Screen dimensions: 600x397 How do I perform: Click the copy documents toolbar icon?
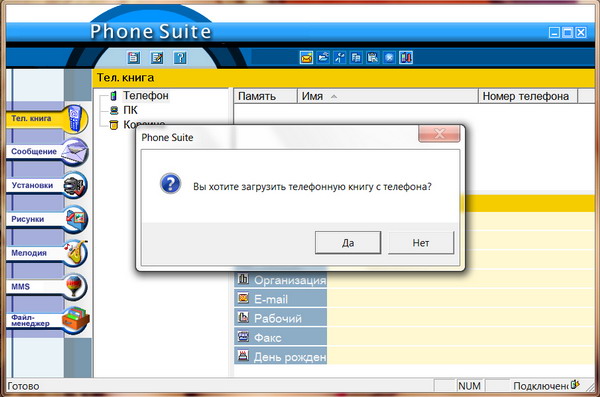[x=356, y=58]
